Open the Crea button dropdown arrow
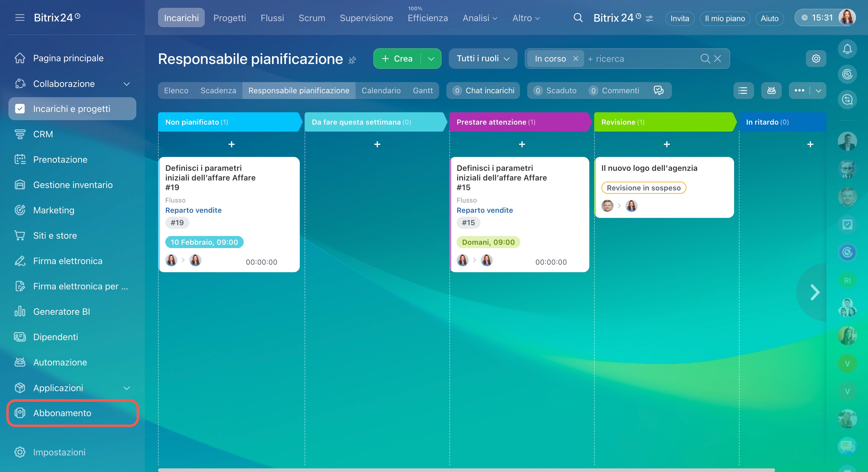The image size is (868, 472). (x=431, y=59)
